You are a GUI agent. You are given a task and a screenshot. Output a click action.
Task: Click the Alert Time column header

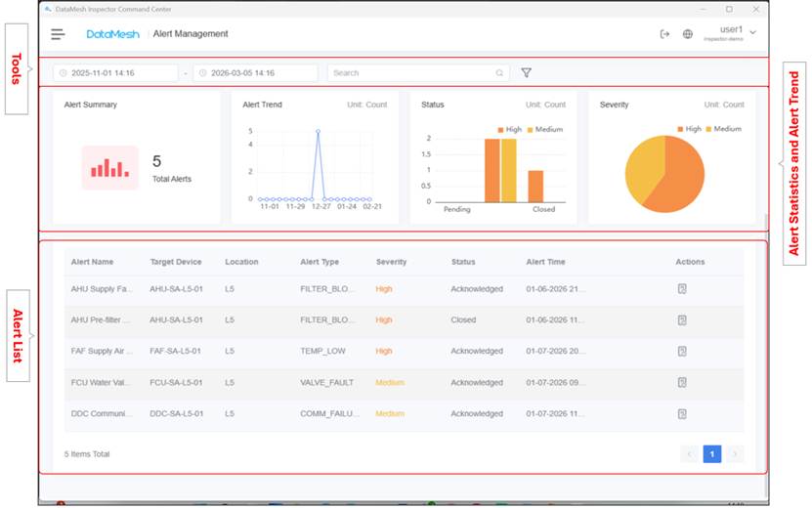coord(545,262)
